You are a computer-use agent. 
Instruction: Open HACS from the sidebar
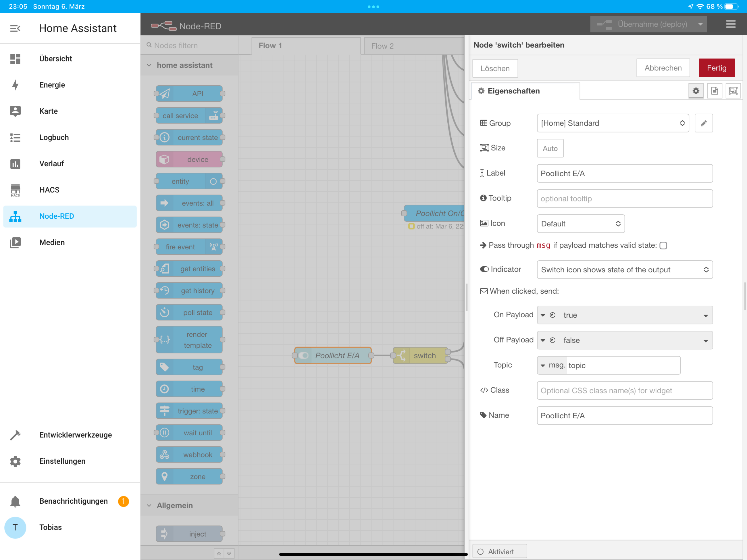tap(70, 190)
